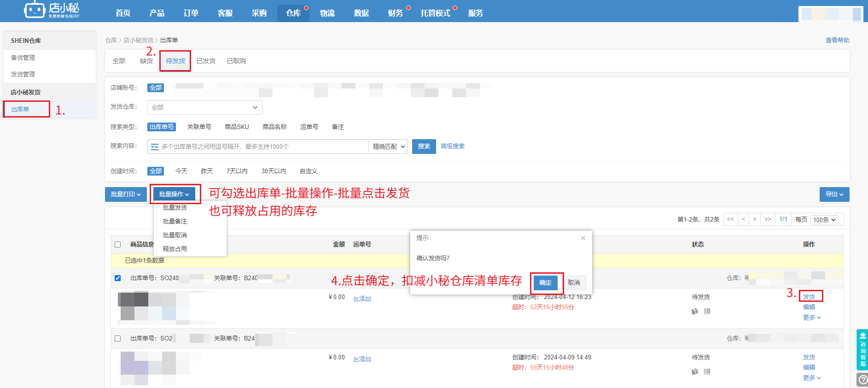The image size is (868, 388).
Task: Open the 订单 top navigation menu
Action: tap(191, 13)
